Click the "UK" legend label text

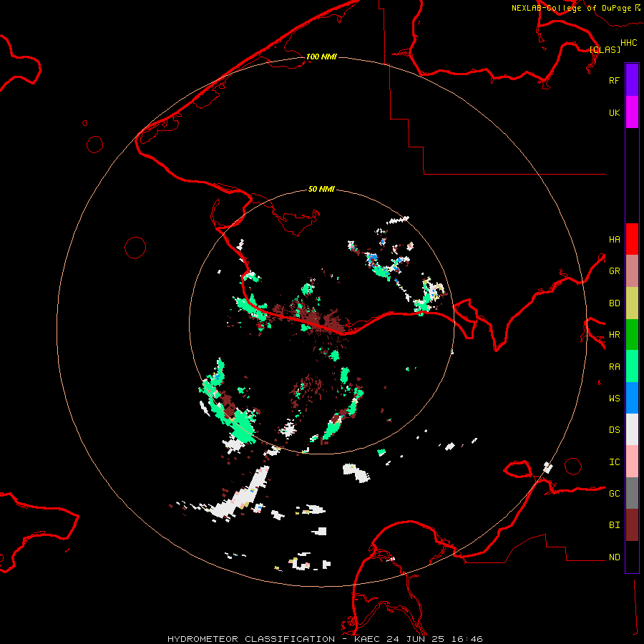coord(614,112)
